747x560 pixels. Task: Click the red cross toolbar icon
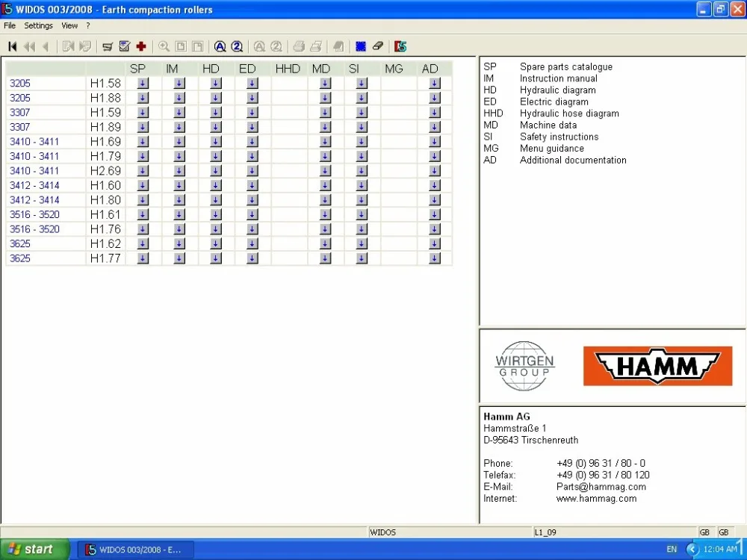point(141,46)
